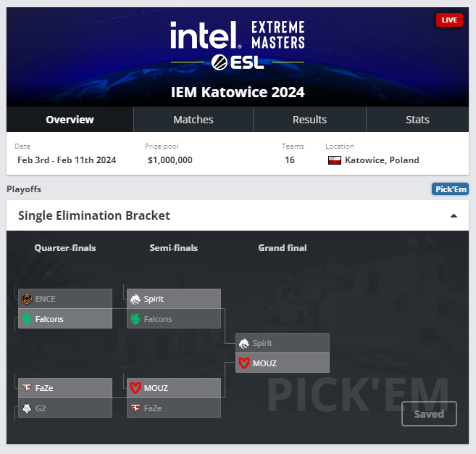Click the Playoffs section heading

coord(24,189)
